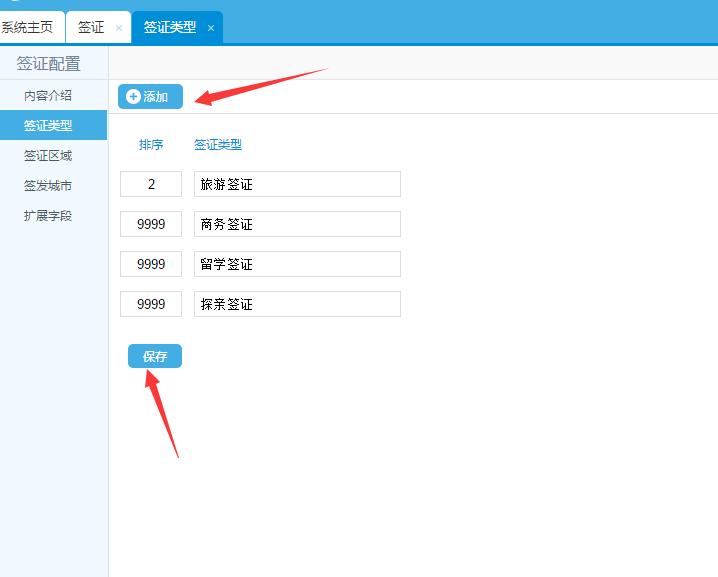Screen dimensions: 718x577
Task: Close the 签证类型 tab
Action: (211, 28)
